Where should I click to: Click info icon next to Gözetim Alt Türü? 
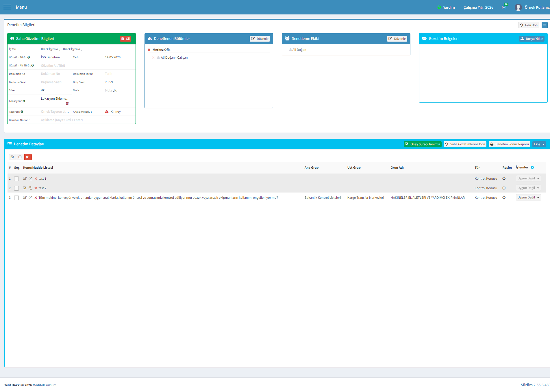pos(33,65)
